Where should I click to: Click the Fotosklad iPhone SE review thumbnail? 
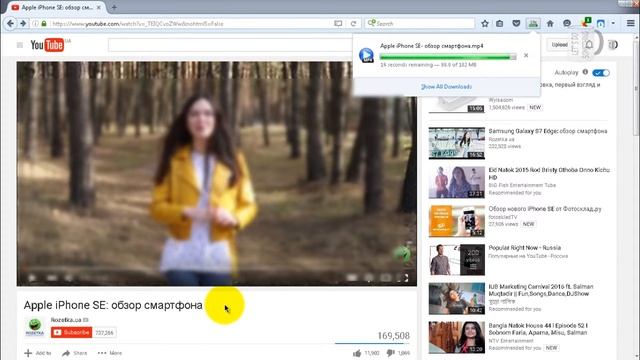tap(456, 221)
